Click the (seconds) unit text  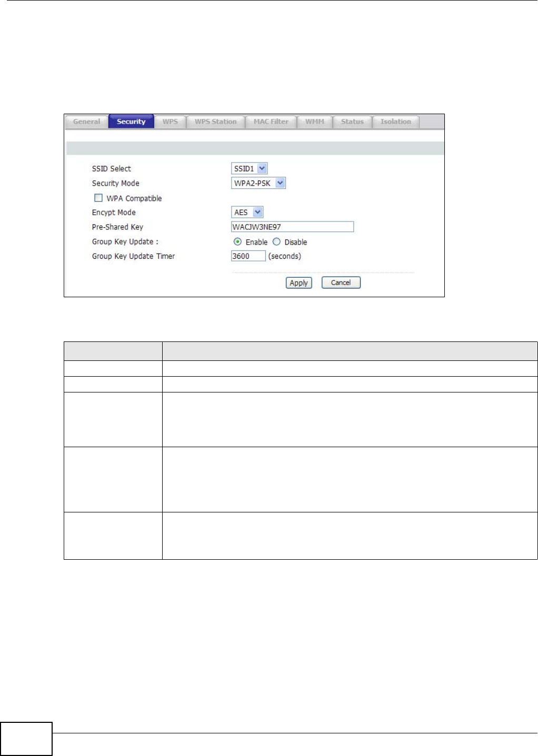point(285,256)
